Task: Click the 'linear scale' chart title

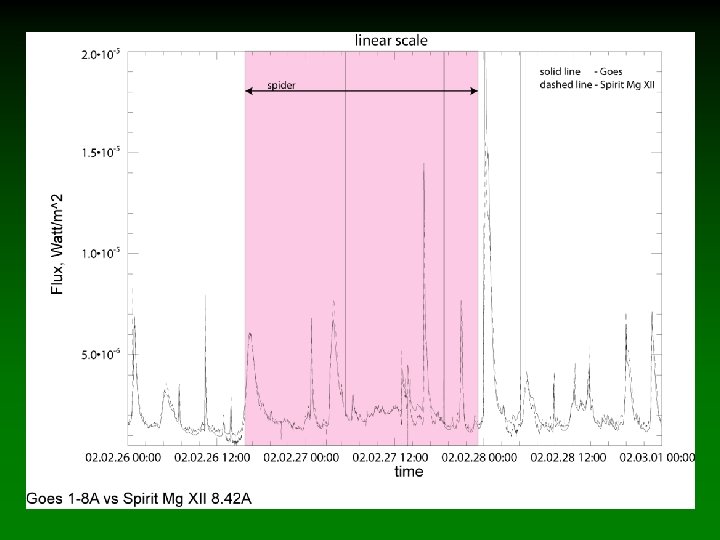Action: [x=391, y=40]
